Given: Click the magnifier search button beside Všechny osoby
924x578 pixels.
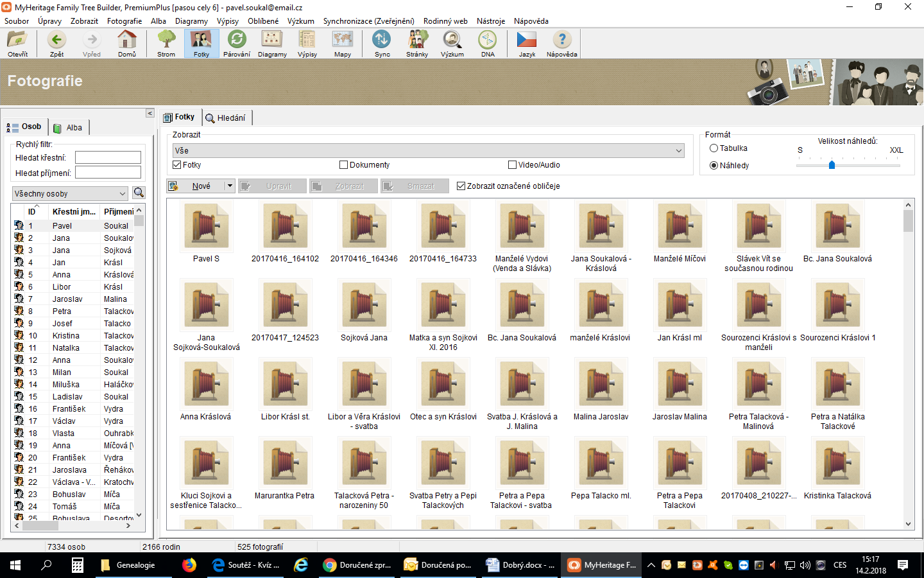Looking at the screenshot, I should pos(139,193).
